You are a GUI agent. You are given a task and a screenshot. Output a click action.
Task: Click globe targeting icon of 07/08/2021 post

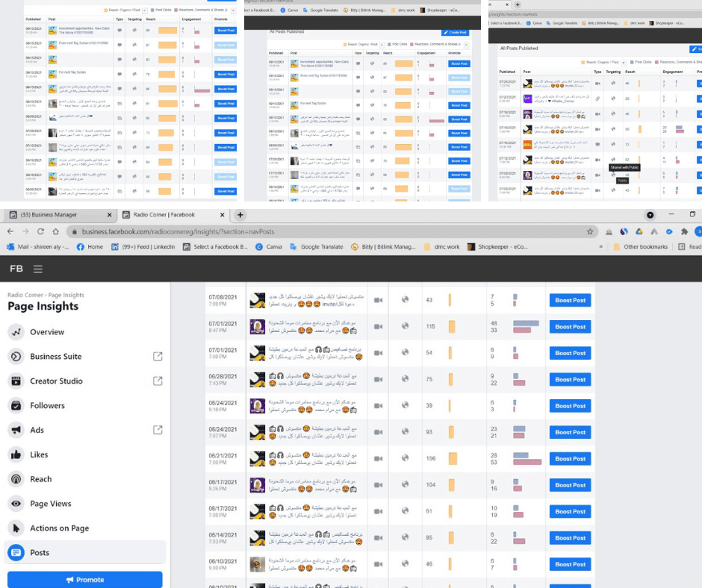(x=406, y=299)
